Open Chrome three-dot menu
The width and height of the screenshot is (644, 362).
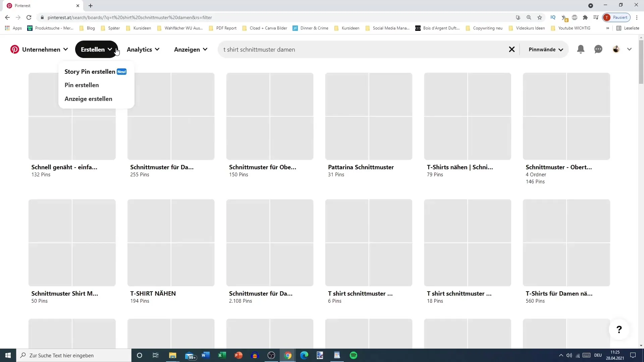(x=637, y=17)
